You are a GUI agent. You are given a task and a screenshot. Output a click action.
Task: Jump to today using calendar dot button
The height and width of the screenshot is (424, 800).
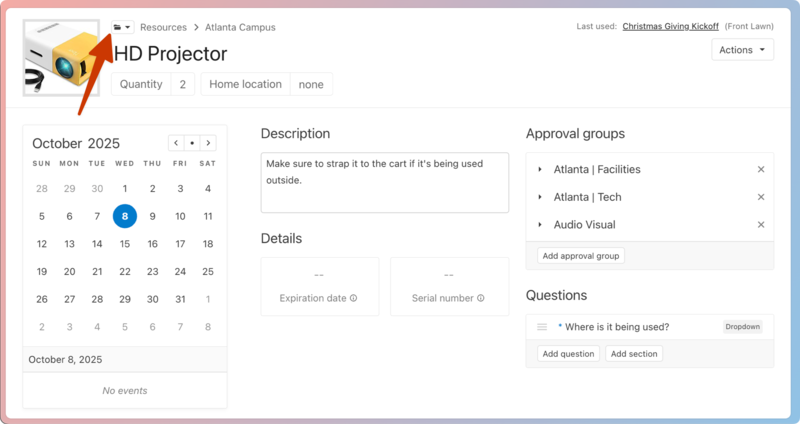point(192,143)
